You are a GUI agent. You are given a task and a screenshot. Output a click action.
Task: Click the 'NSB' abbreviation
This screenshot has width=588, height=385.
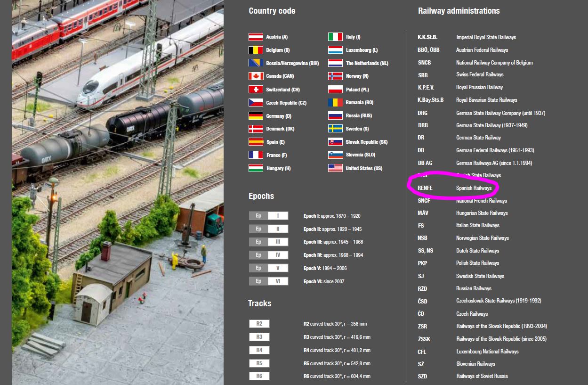click(422, 238)
